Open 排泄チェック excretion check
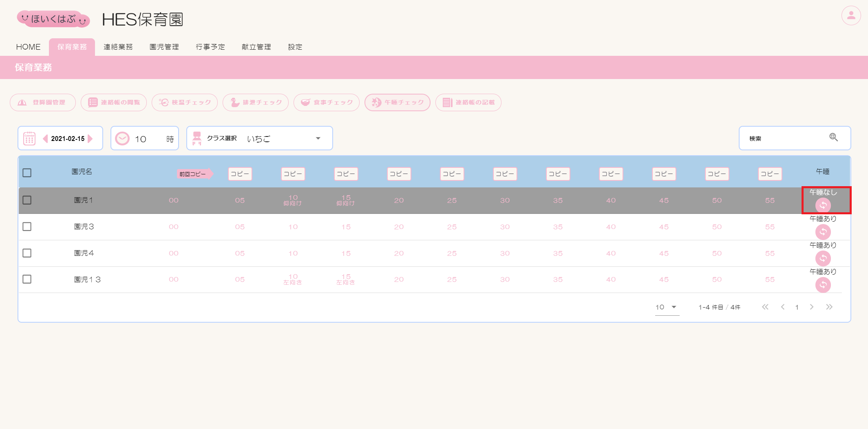Image resolution: width=868 pixels, height=429 pixels. (256, 102)
